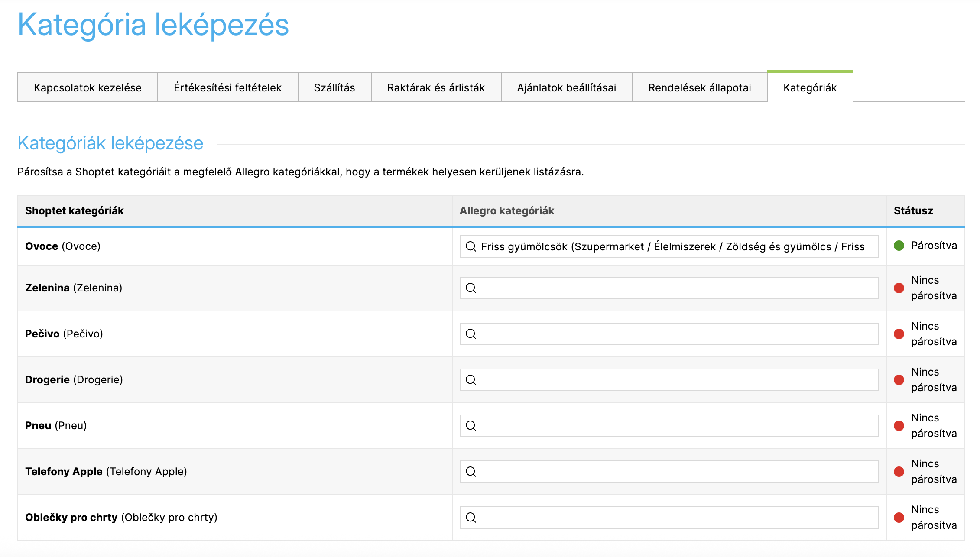
Task: Go to Raktárak és árlisták tab
Action: tap(436, 87)
